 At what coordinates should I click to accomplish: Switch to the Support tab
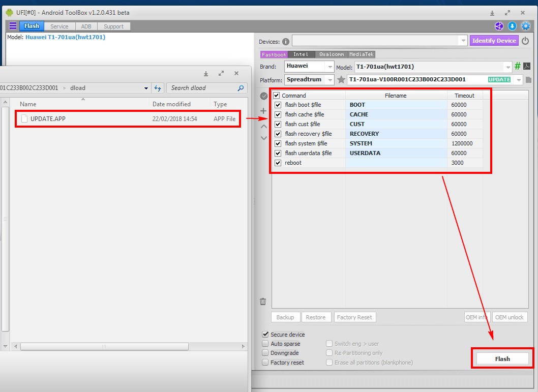[113, 26]
